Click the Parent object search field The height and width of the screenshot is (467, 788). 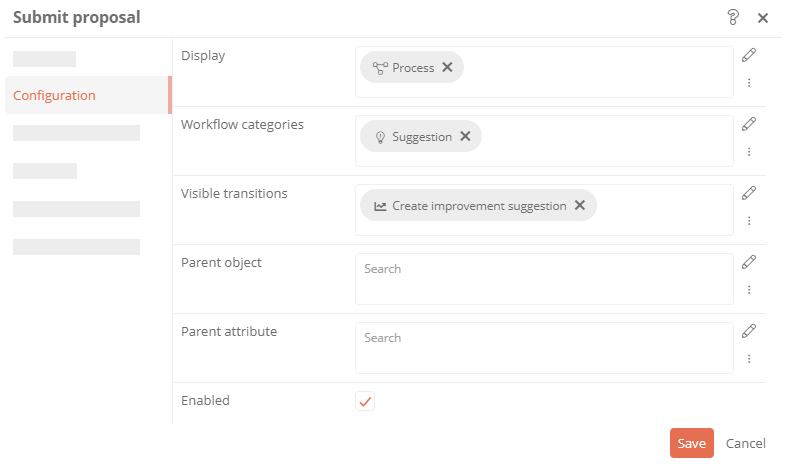point(544,279)
